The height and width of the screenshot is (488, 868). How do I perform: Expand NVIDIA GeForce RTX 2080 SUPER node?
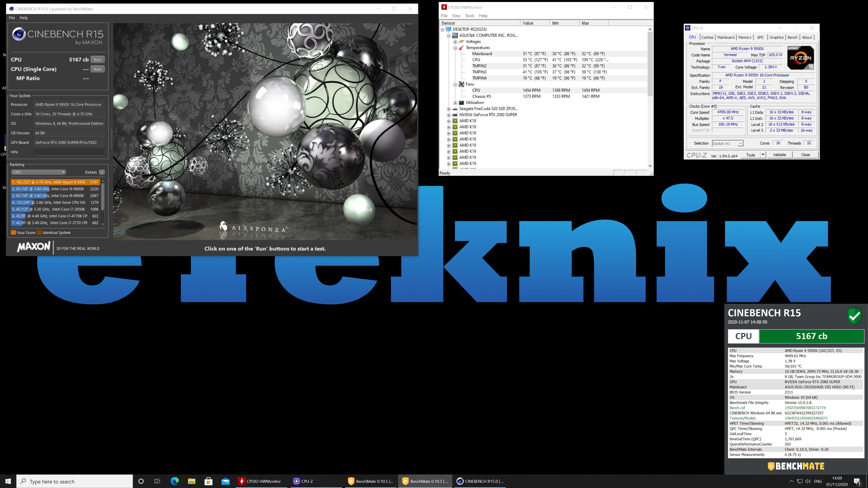tap(449, 115)
